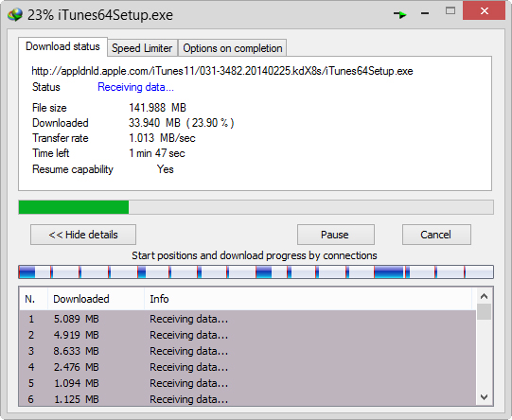Click the IDM globe icon in title bar
Image resolution: width=512 pixels, height=420 pixels.
(x=15, y=15)
